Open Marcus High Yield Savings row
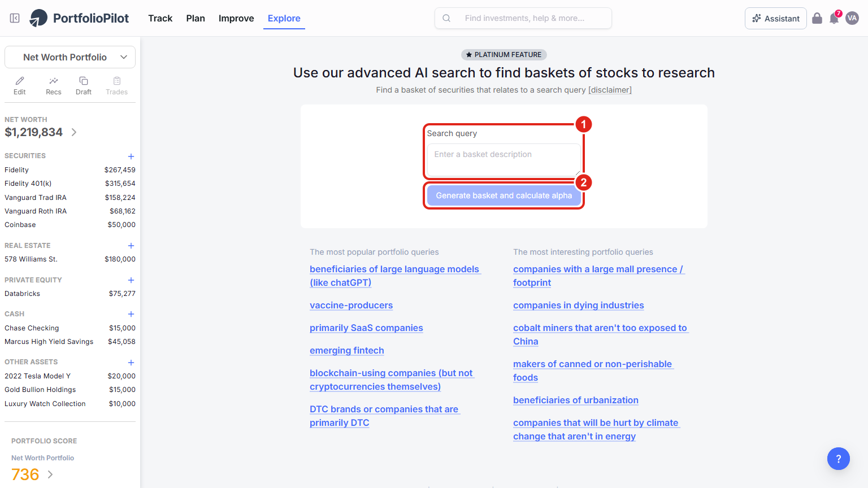 point(70,342)
